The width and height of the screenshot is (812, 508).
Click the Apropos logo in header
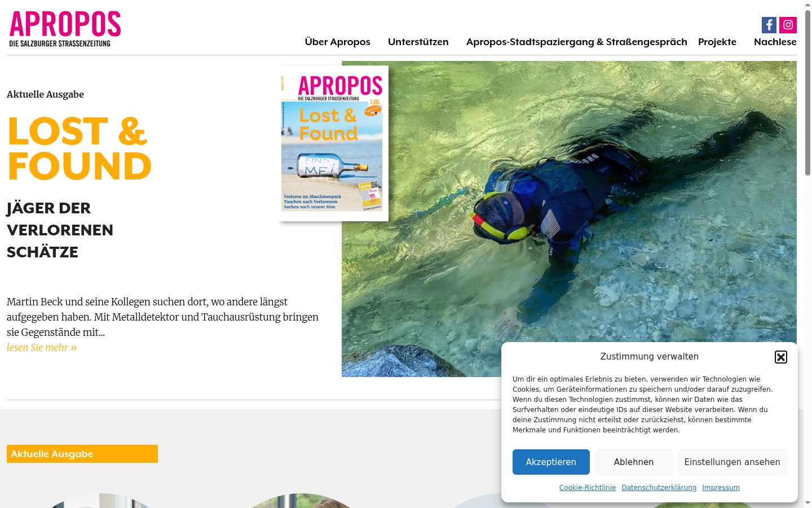coord(65,29)
